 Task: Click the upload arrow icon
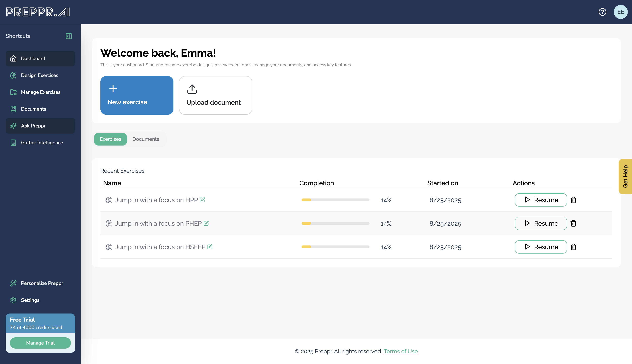tap(192, 89)
